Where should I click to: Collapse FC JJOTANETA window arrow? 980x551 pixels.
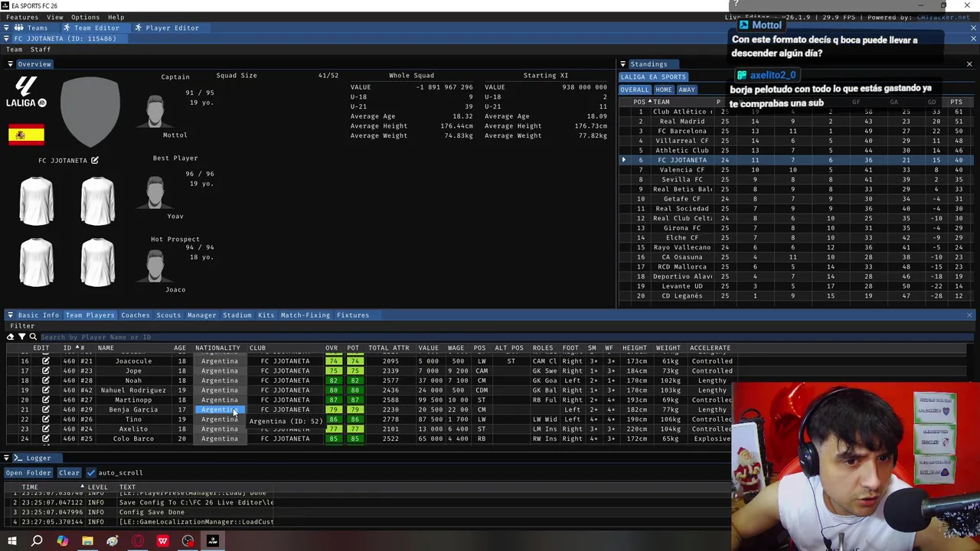pyautogui.click(x=6, y=38)
